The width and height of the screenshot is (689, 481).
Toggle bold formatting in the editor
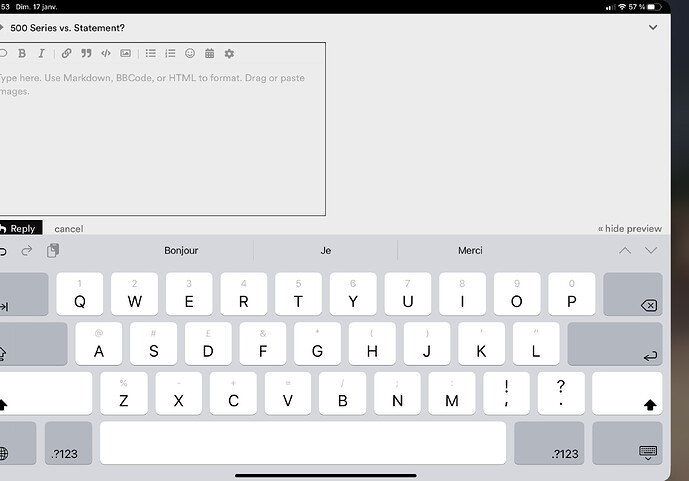(23, 53)
